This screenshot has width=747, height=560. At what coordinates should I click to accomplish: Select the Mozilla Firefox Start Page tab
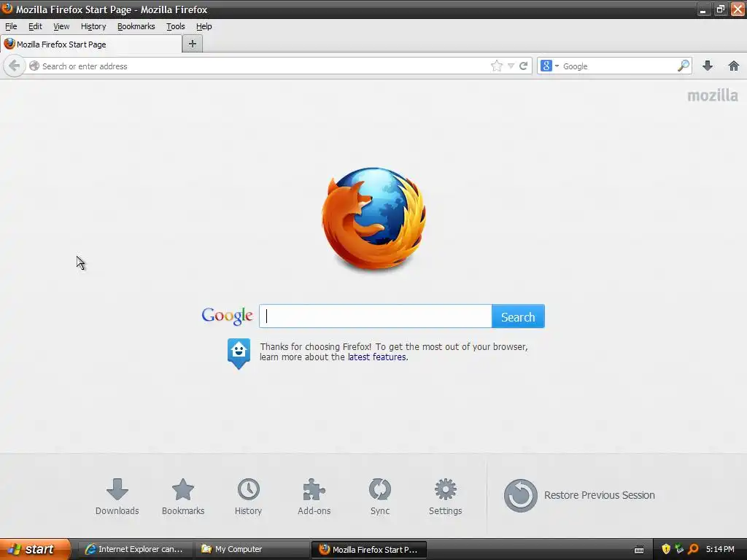tap(91, 44)
